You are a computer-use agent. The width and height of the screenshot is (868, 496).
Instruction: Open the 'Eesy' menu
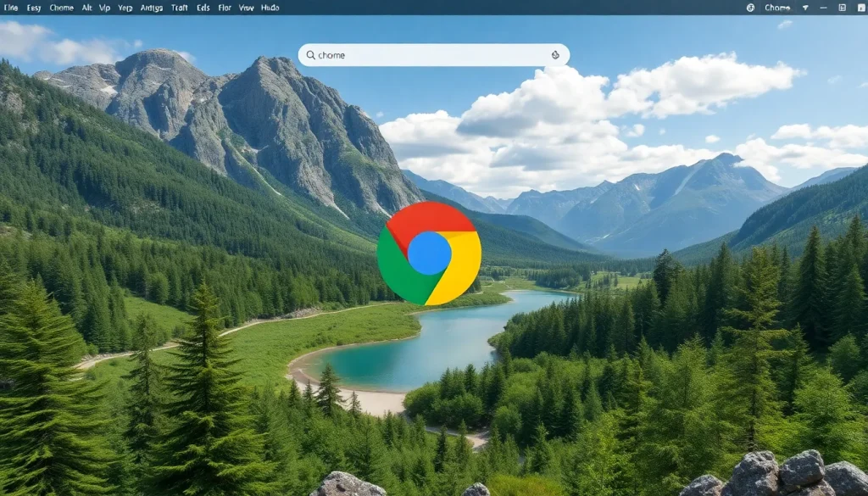click(34, 8)
